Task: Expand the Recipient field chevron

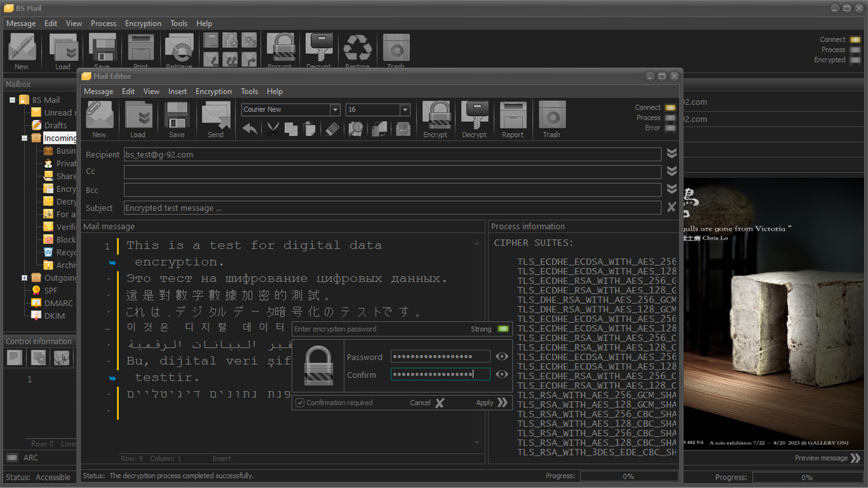Action: (671, 154)
